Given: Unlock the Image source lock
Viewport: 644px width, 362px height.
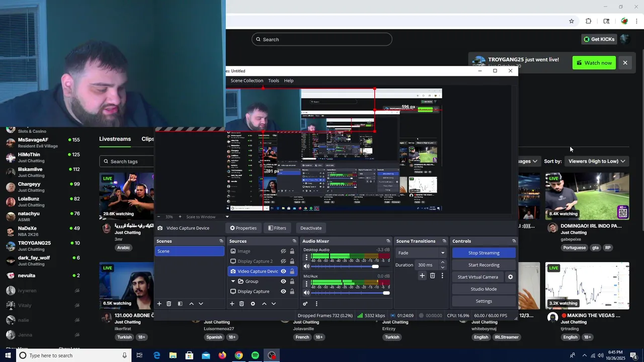Looking at the screenshot, I should tap(292, 251).
